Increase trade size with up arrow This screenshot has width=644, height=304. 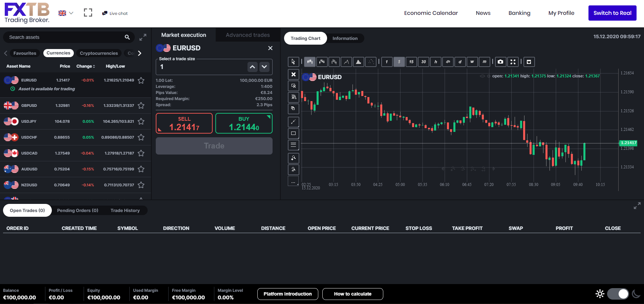[253, 67]
